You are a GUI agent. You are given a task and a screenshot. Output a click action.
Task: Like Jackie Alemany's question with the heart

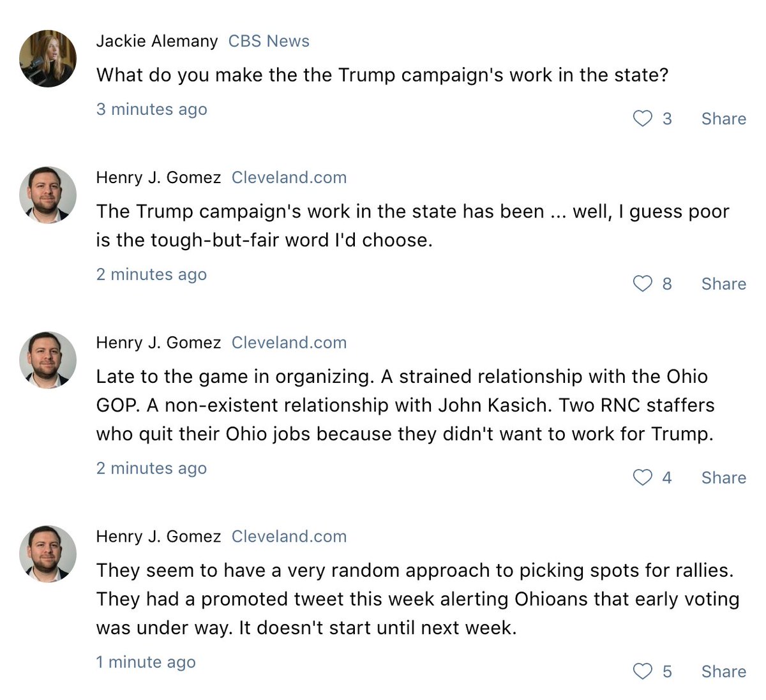pos(642,119)
